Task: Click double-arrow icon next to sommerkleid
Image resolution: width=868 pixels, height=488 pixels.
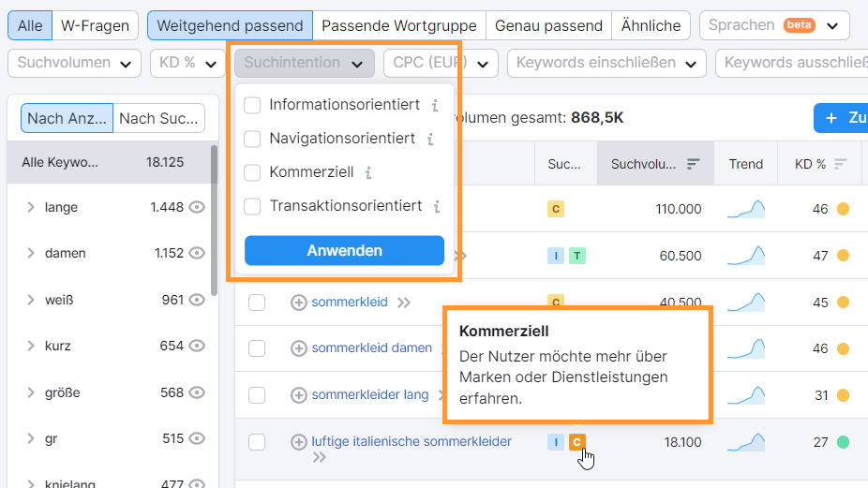Action: click(x=404, y=303)
